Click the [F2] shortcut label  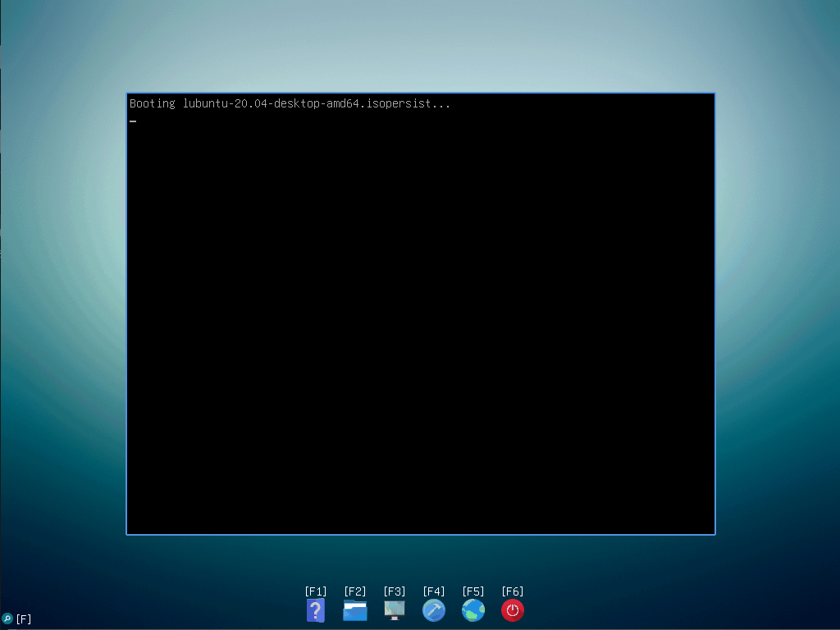(x=355, y=591)
